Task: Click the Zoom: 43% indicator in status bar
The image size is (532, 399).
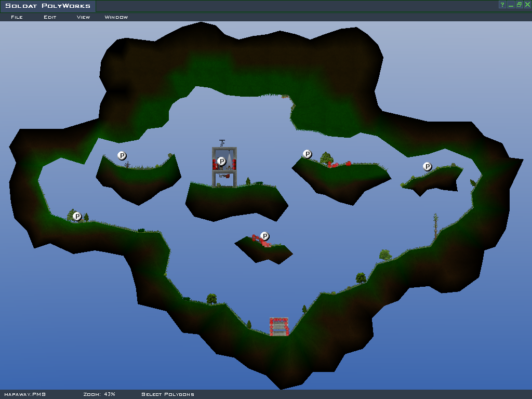Action: point(99,394)
